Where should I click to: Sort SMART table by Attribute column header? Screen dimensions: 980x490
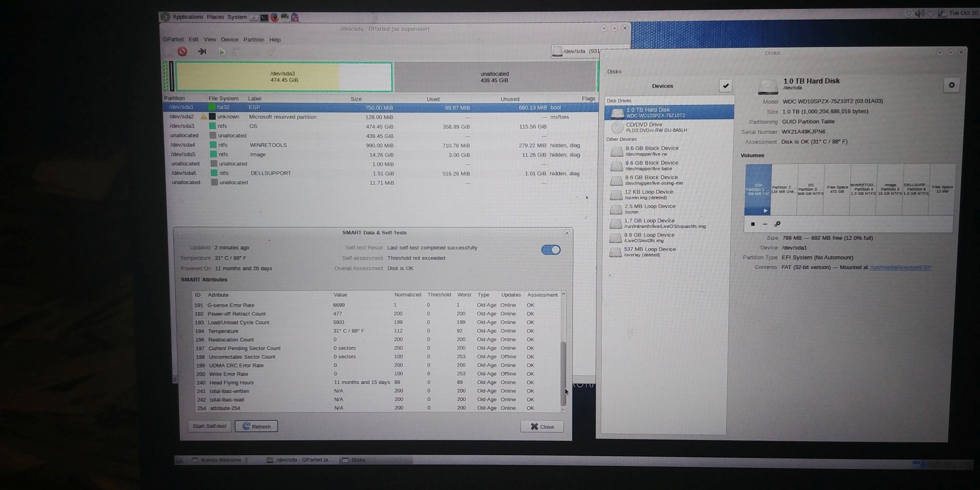click(x=218, y=295)
